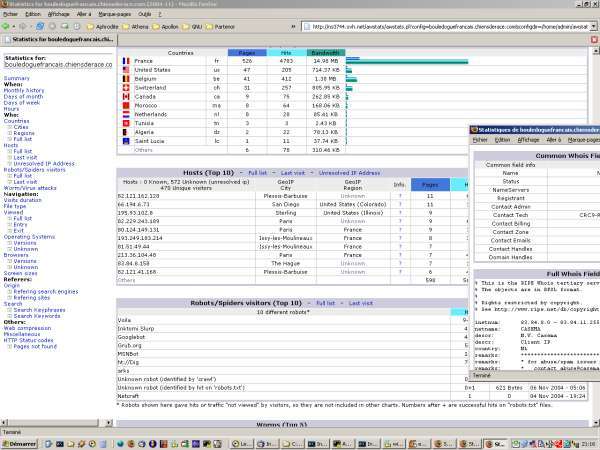Open Refering search engines sidebar link
Image resolution: width=600 pixels, height=450 pixels.
tap(46, 292)
